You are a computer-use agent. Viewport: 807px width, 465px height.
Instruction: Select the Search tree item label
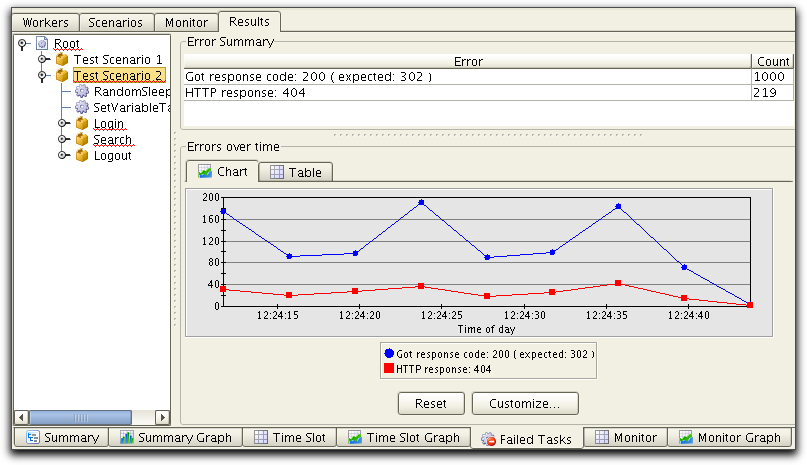pyautogui.click(x=113, y=140)
